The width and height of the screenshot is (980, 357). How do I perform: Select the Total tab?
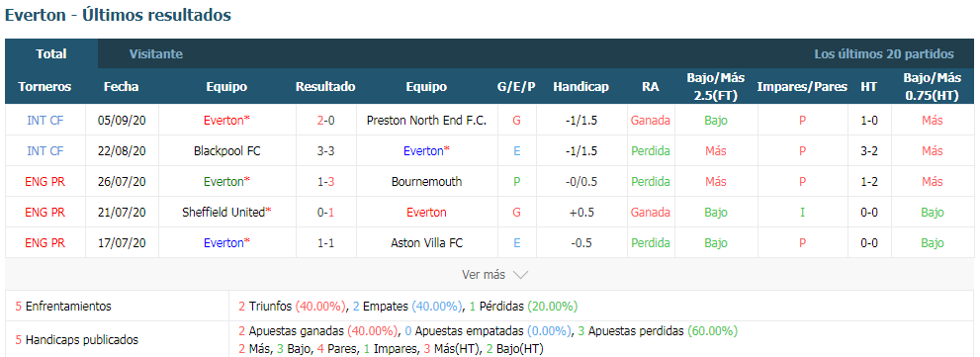(51, 53)
